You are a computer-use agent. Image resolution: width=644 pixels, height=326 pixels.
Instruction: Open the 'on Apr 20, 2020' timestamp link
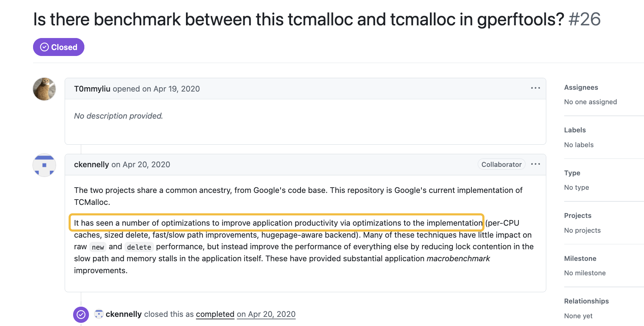coord(266,314)
